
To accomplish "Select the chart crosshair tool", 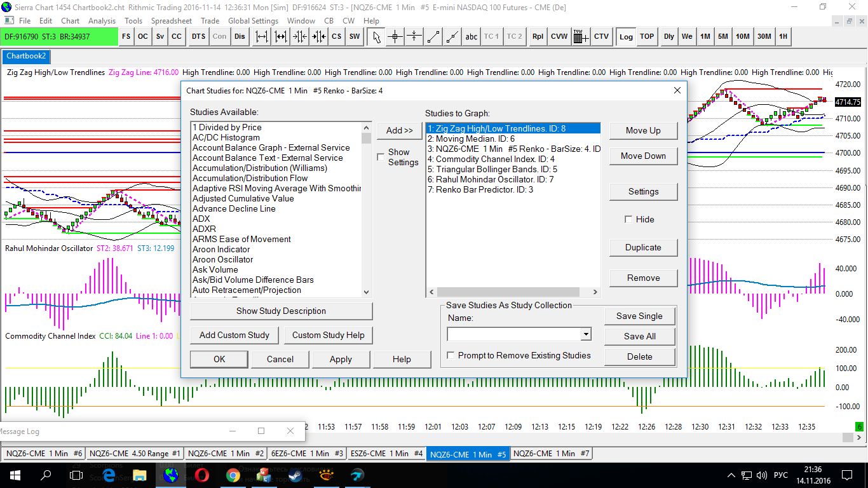I will point(395,36).
